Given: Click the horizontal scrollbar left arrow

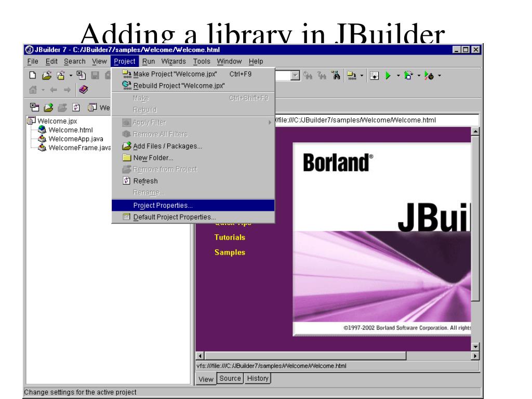Looking at the screenshot, I should click(x=200, y=356).
